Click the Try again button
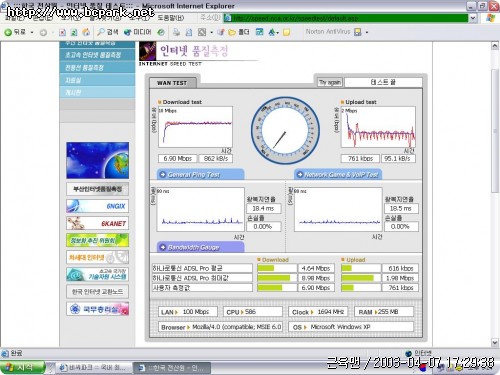Image resolution: width=500 pixels, height=375 pixels. [x=330, y=82]
